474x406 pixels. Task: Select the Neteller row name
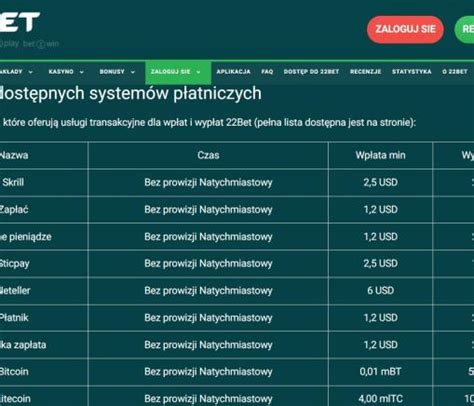tap(15, 291)
